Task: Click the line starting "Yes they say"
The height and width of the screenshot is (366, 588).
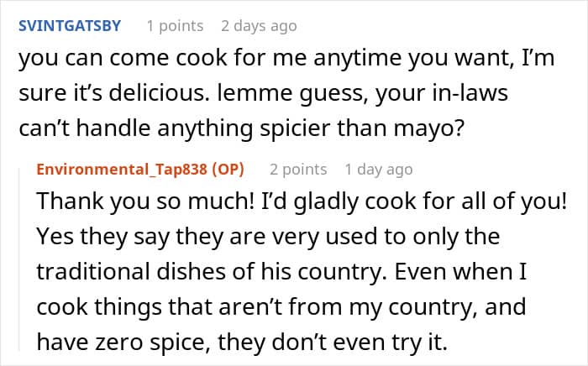Action: 269,238
